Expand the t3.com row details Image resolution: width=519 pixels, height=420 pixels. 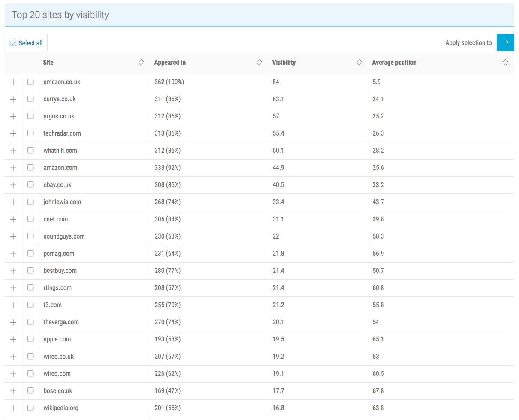(x=13, y=305)
